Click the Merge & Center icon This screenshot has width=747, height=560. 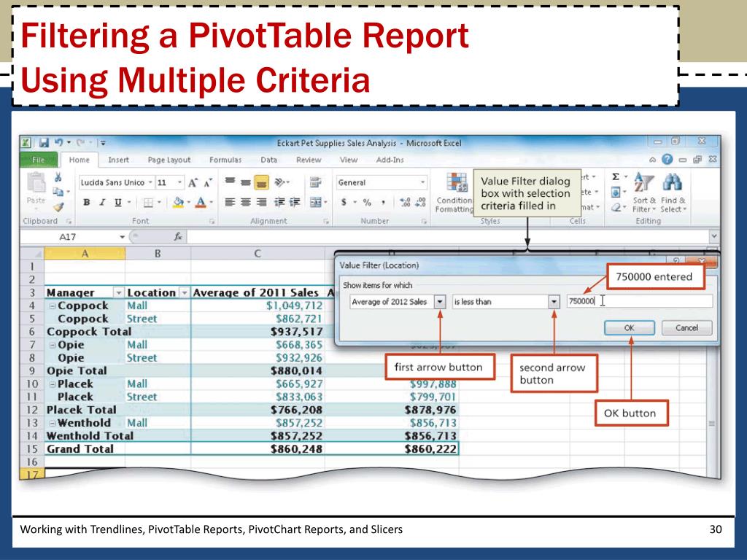(315, 203)
